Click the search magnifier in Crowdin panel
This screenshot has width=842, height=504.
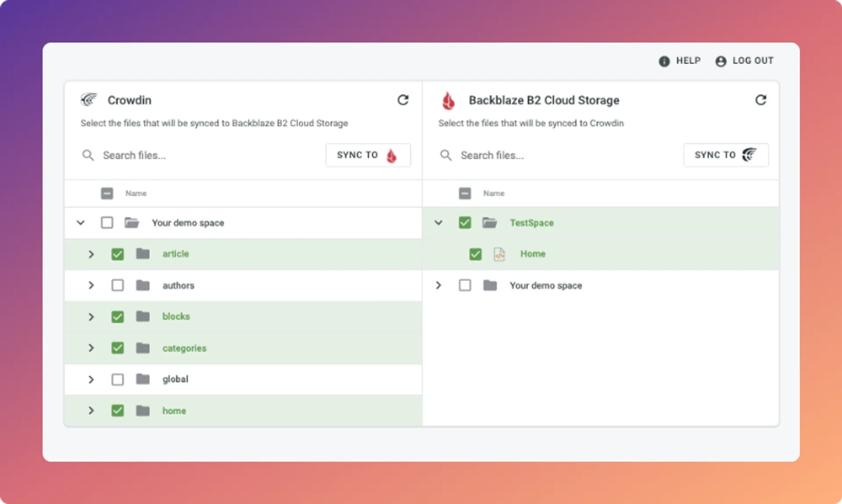click(x=88, y=155)
